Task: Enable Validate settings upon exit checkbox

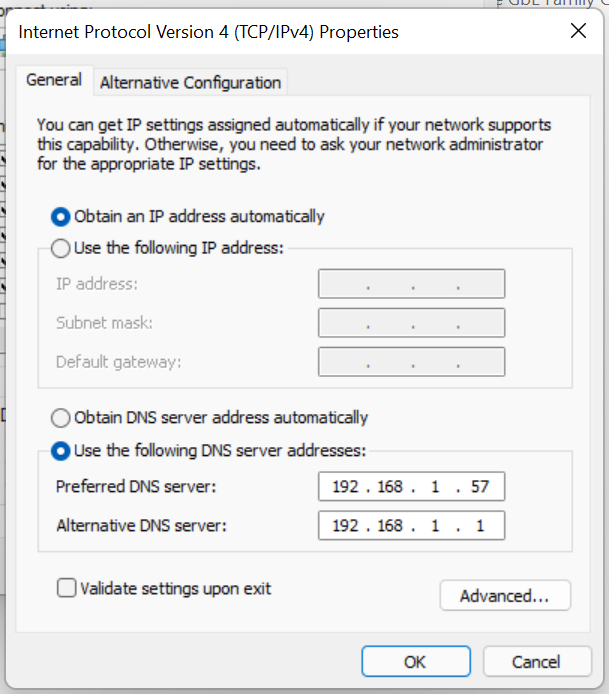Action: (x=67, y=589)
